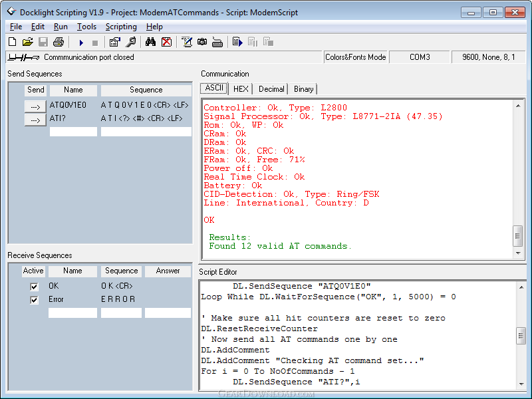Save project with the floppy disk icon
532x399 pixels.
click(x=43, y=42)
